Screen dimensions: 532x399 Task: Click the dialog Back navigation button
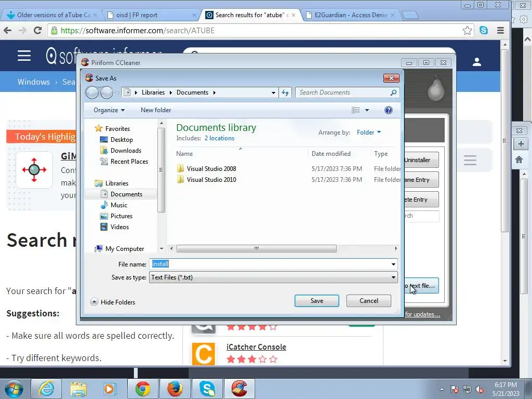pos(92,92)
